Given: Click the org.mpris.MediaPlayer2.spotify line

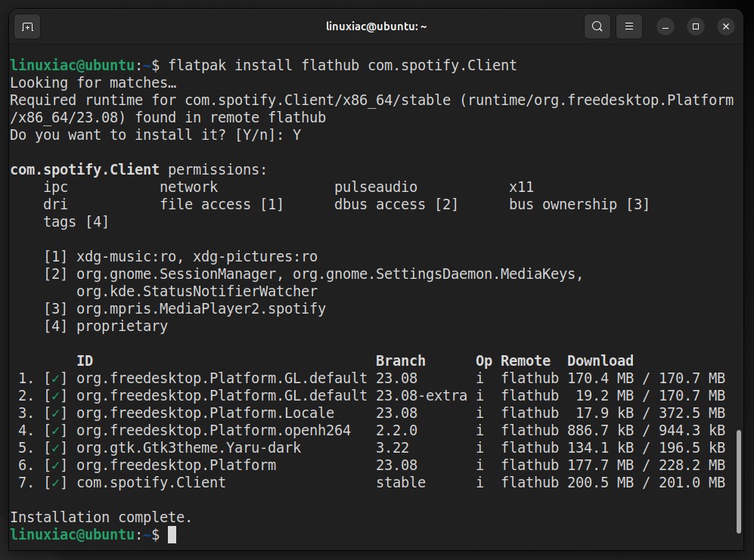Looking at the screenshot, I should [185, 308].
